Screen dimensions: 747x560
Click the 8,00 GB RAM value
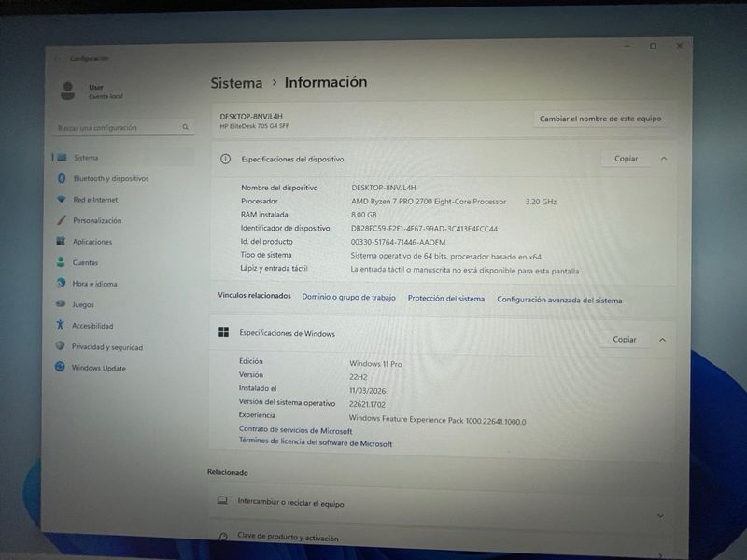(364, 215)
